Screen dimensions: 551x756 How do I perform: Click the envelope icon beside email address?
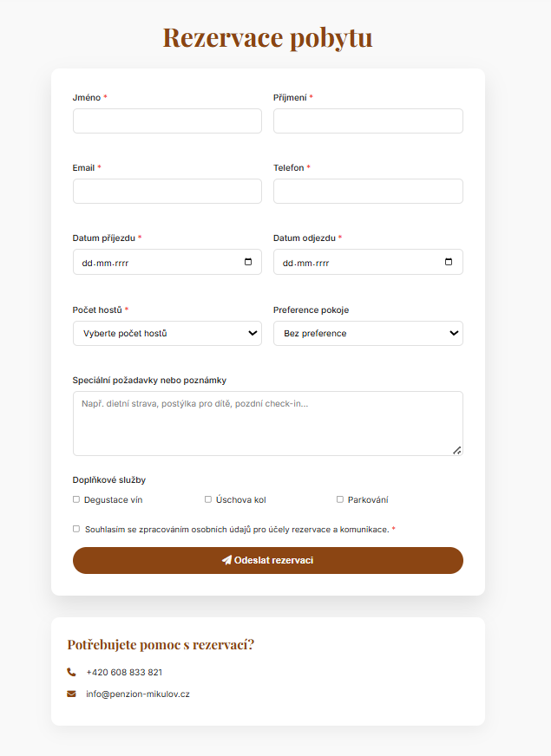click(71, 694)
